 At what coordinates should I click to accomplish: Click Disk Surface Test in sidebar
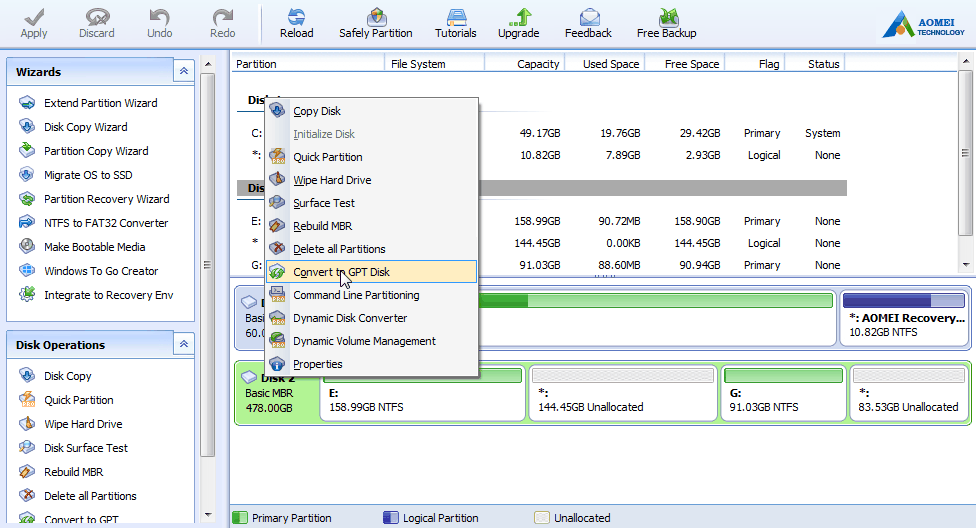click(85, 448)
